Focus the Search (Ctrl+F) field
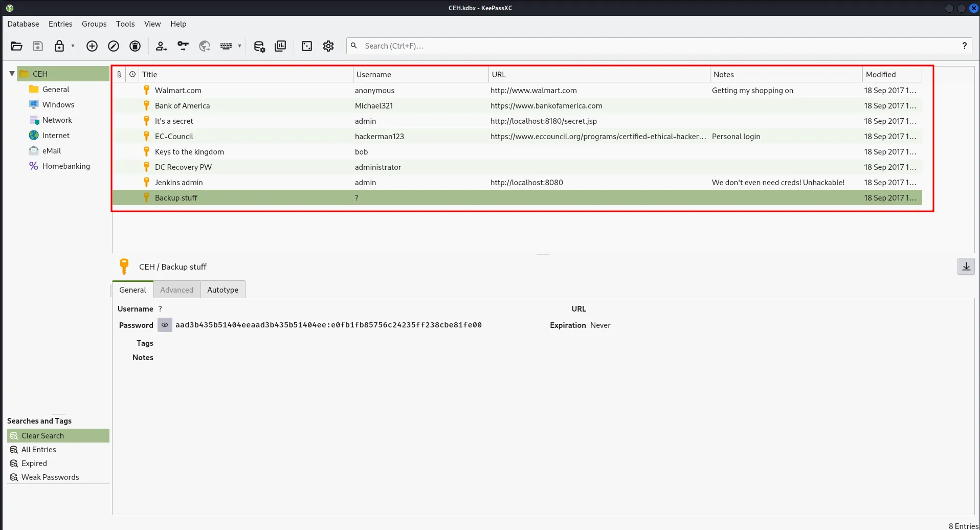The width and height of the screenshot is (980, 530). click(659, 46)
